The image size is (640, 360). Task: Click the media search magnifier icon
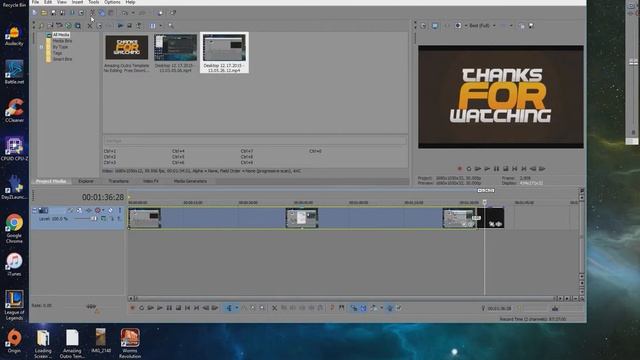point(171,26)
